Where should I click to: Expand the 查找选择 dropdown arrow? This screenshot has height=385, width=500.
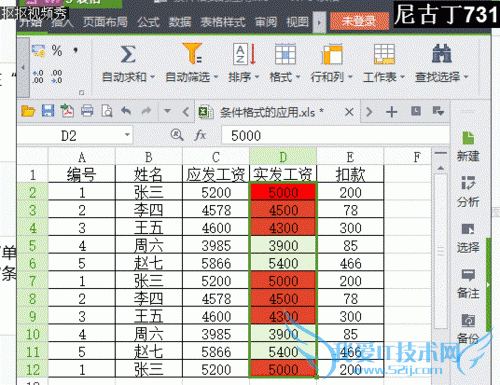click(466, 77)
